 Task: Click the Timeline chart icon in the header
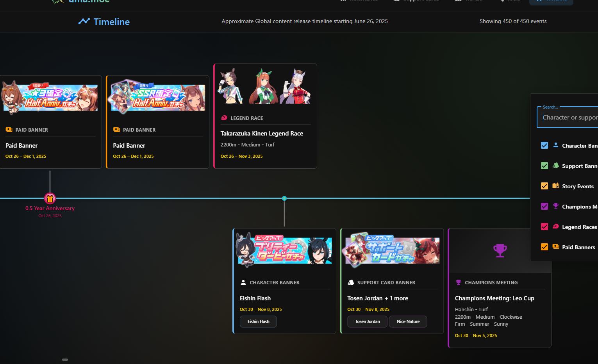[x=84, y=21]
